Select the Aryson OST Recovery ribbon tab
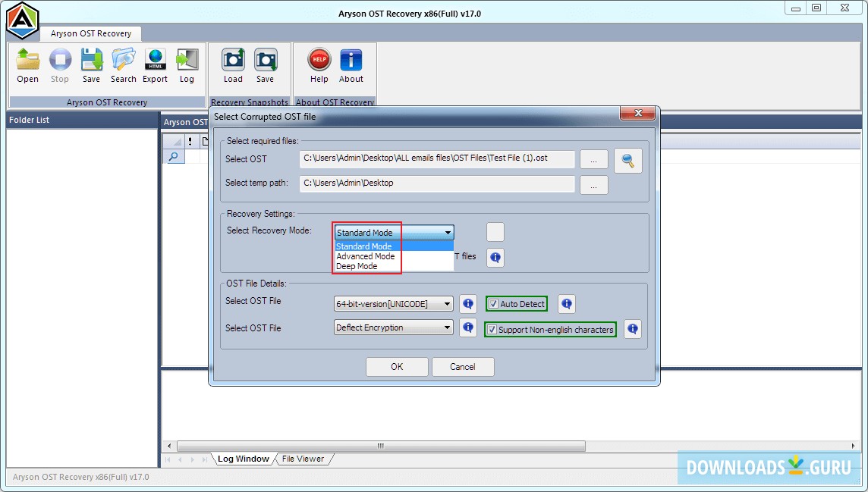 [x=90, y=33]
